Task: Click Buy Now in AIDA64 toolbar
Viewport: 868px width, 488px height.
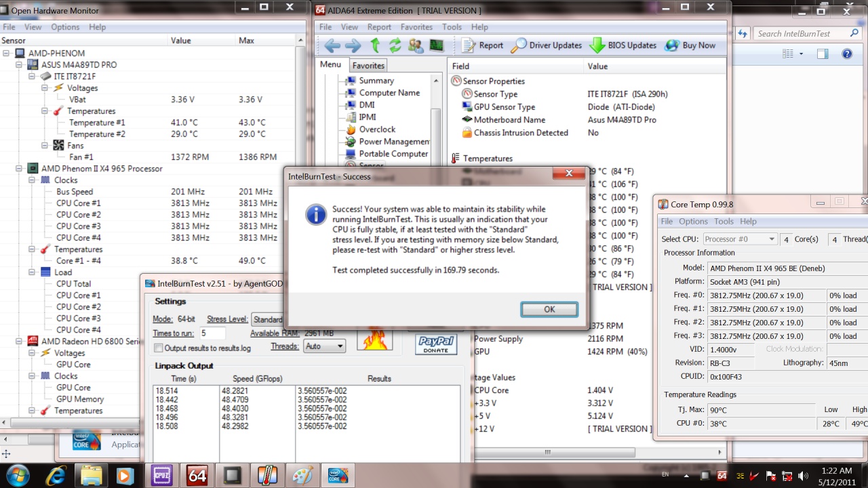Action: click(690, 45)
